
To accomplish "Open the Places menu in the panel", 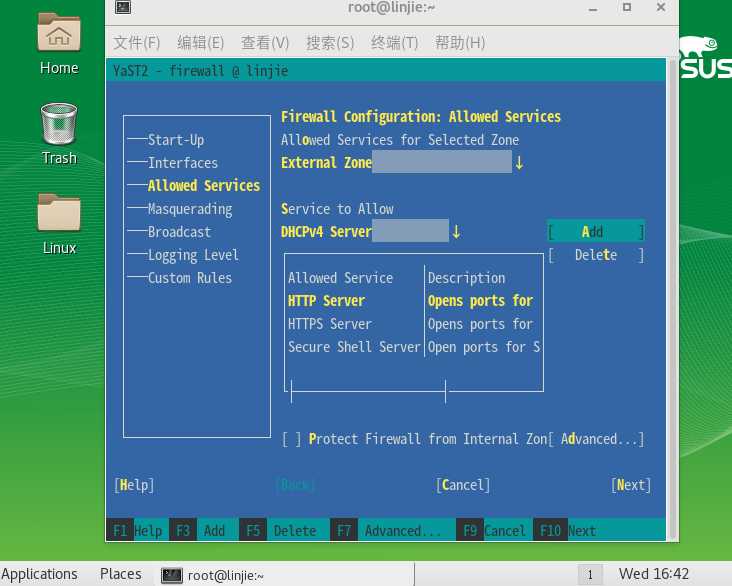I will tap(120, 574).
